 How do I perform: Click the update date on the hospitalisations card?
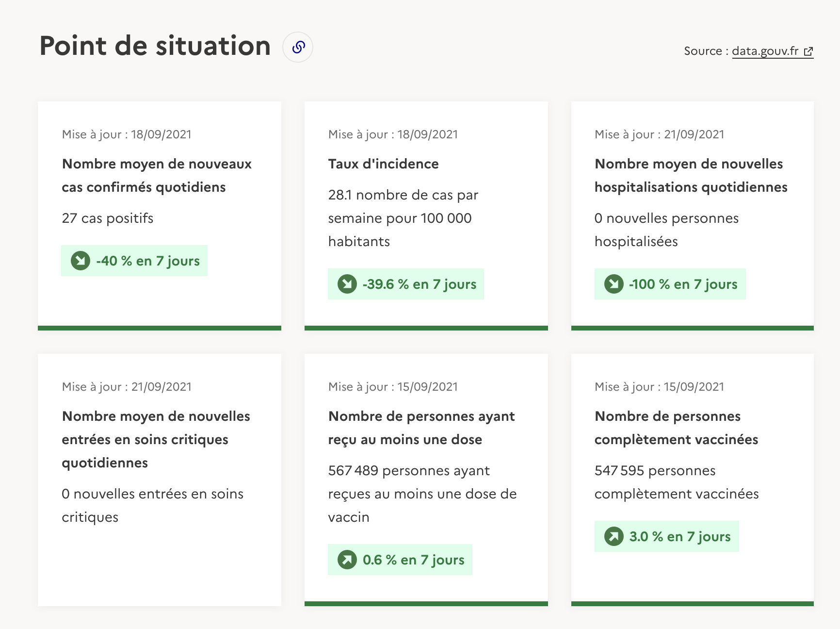point(660,134)
